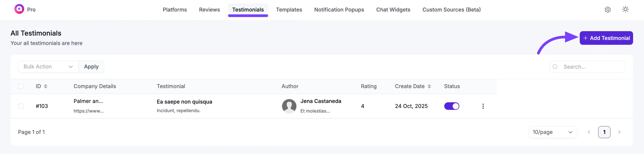Viewport: 644px width, 154px height.
Task: Sort by ID using the sort arrows
Action: pos(46,86)
